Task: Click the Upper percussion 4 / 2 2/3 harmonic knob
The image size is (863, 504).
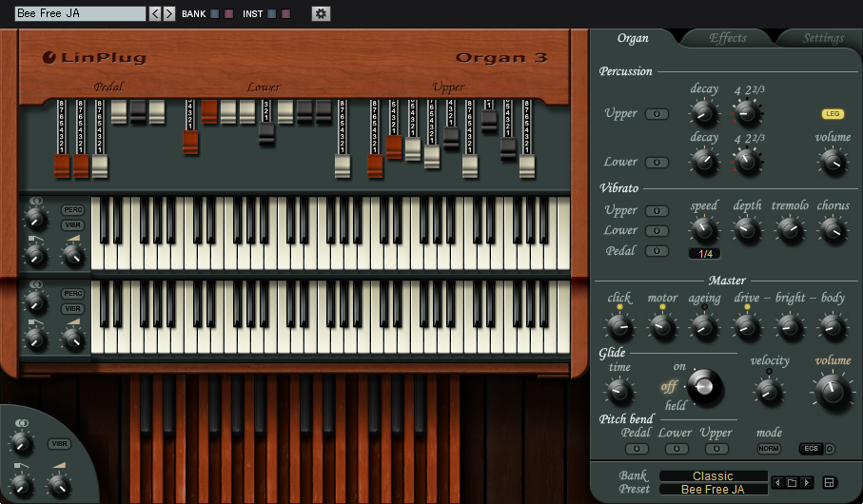Action: (748, 113)
